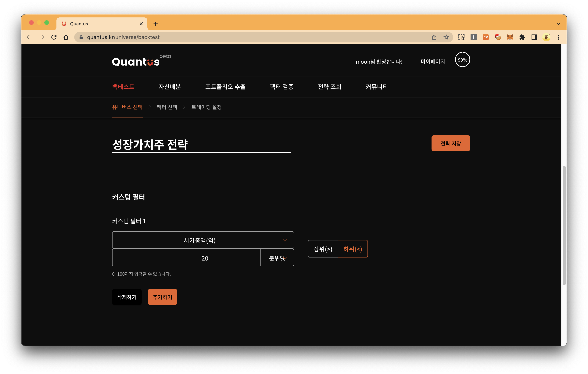
Task: Add a filter with the 추가하기 button
Action: 162,297
